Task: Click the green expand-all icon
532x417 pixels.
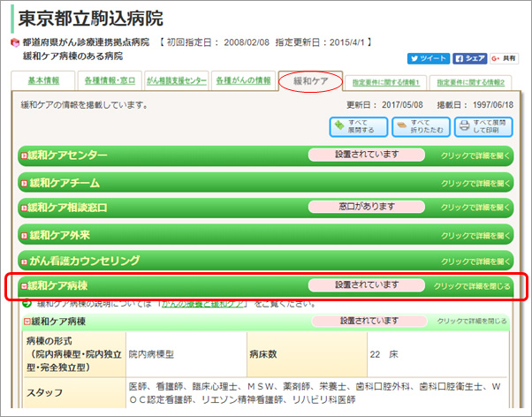Action: pos(339,125)
